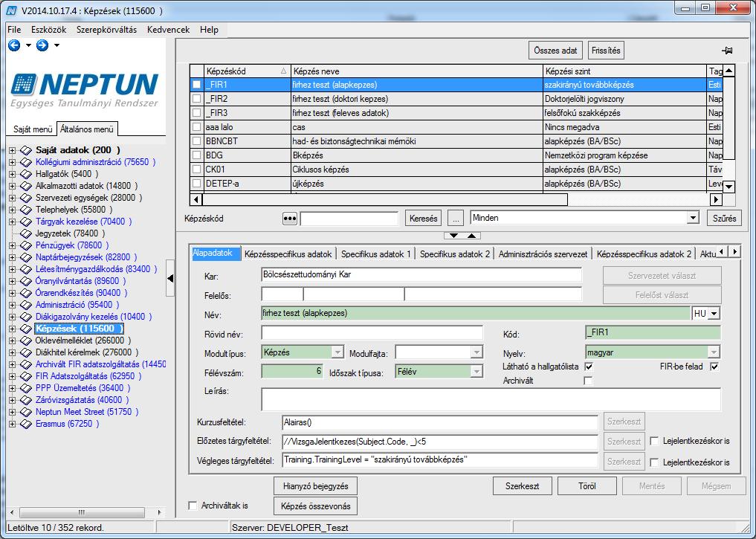Click the Szerkeszt button beside Töröl

click(x=522, y=486)
